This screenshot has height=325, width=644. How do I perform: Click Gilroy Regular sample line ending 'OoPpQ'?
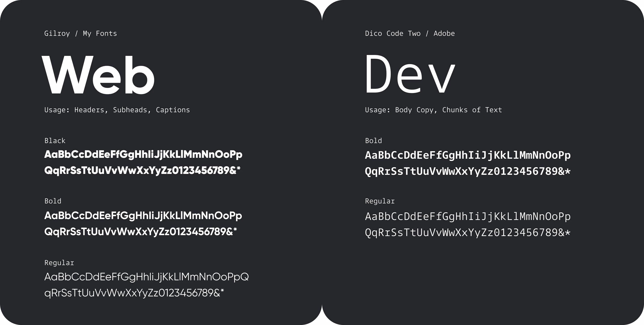coord(146,277)
